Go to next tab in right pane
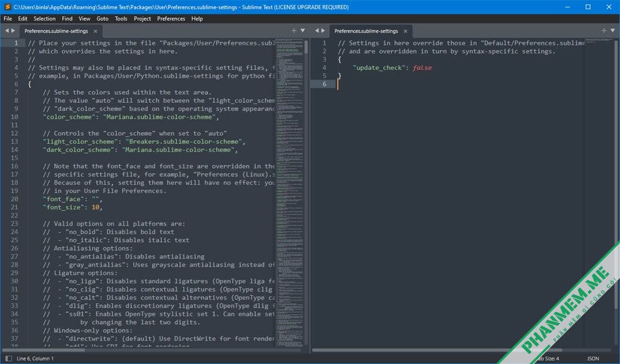620x364 pixels. (x=324, y=30)
